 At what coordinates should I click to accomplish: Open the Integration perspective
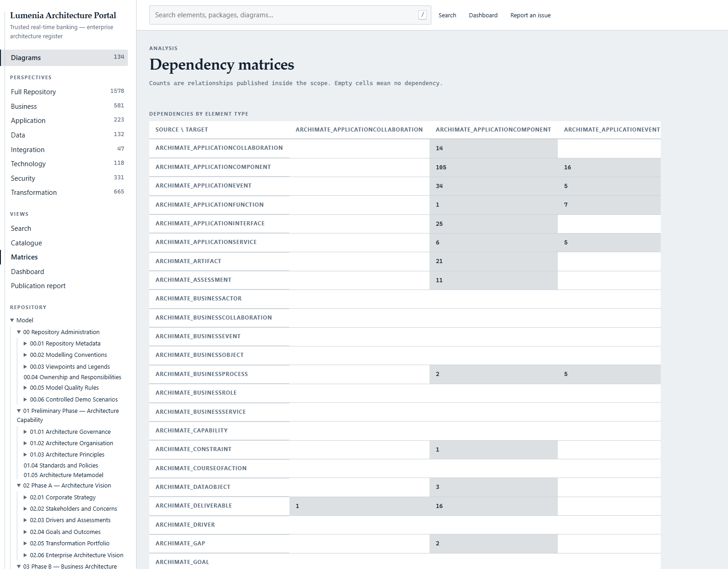pyautogui.click(x=67, y=149)
